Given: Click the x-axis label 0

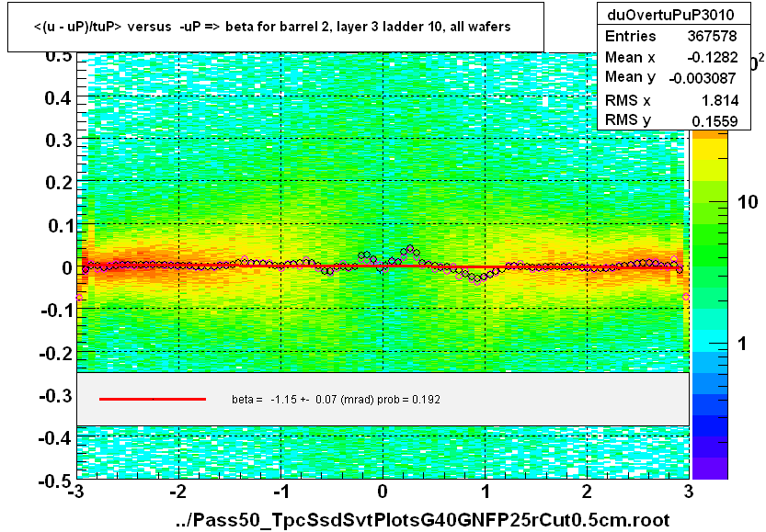Looking at the screenshot, I should tap(383, 492).
